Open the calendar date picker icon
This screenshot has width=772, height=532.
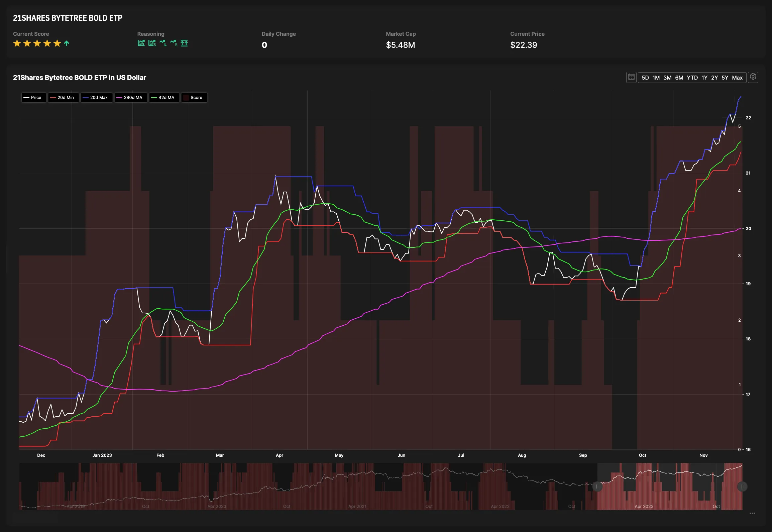(x=631, y=77)
